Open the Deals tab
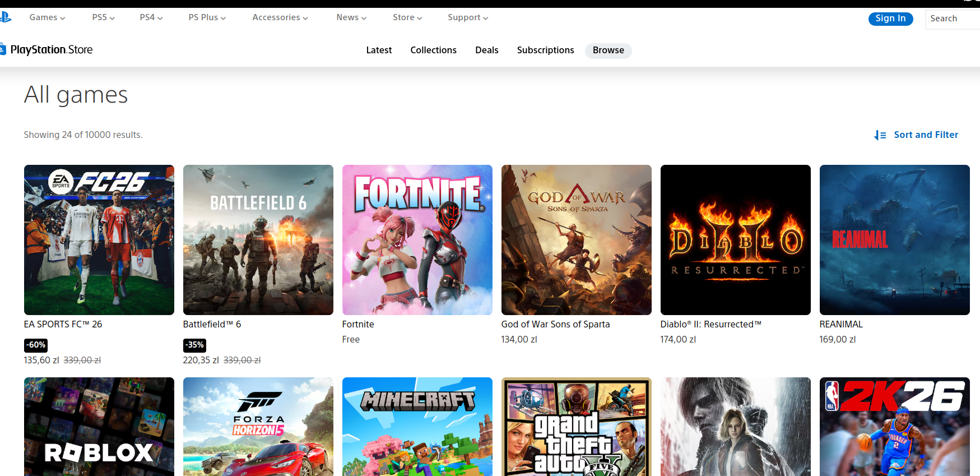The height and width of the screenshot is (476, 980). coord(486,50)
